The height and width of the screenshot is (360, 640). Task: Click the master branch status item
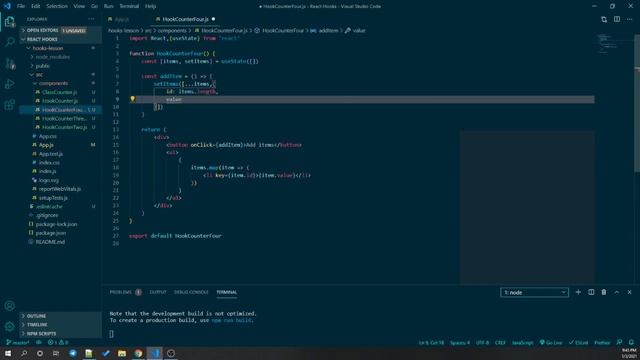tap(18, 342)
